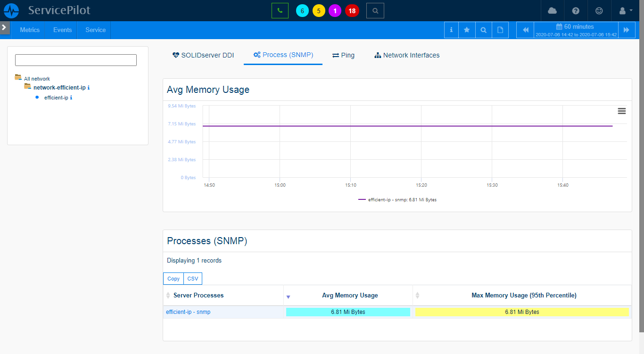644x354 pixels.
Task: Click the info icon in blue toolbar
Action: coord(451,30)
